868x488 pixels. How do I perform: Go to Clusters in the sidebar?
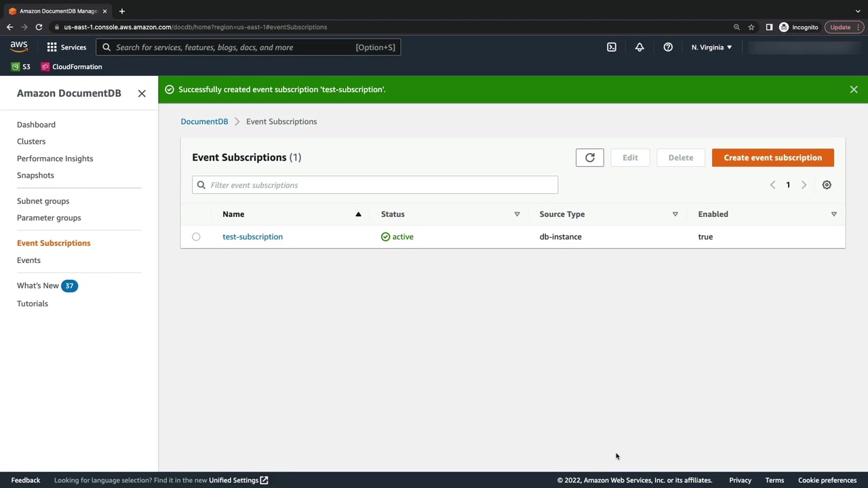tap(31, 142)
